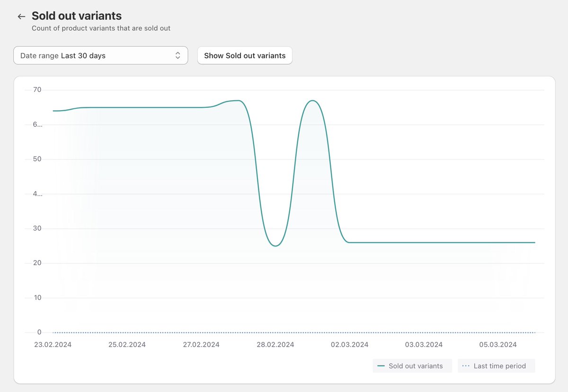
Task: Click the flat tail of the chart line near 26
Action: pyautogui.click(x=450, y=241)
